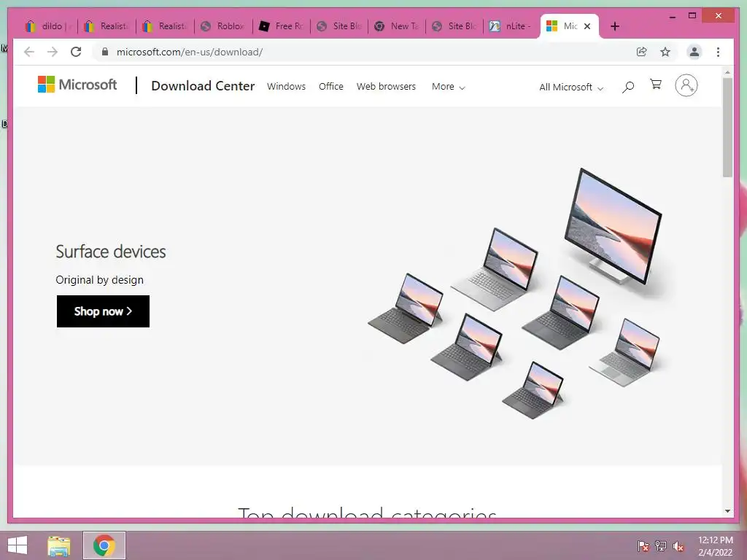Viewport: 747px width, 560px height.
Task: Click the Surface devices heading
Action: (111, 252)
